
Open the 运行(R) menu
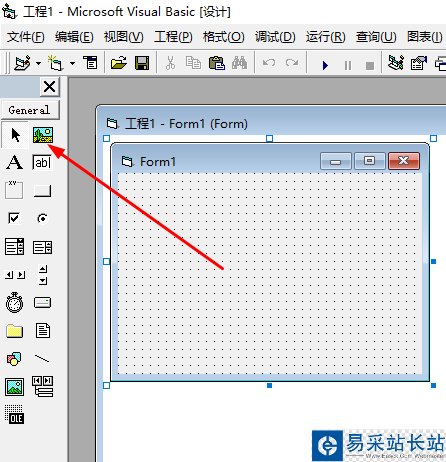click(x=326, y=37)
